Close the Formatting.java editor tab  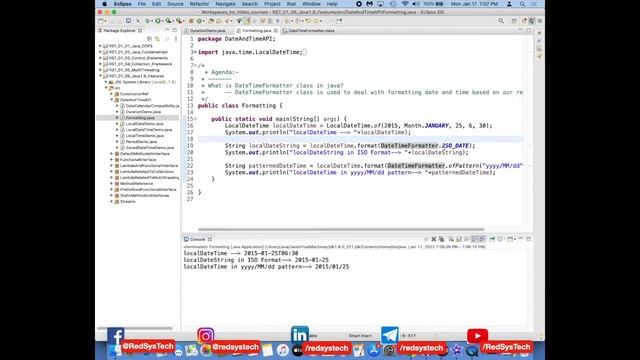(x=276, y=31)
